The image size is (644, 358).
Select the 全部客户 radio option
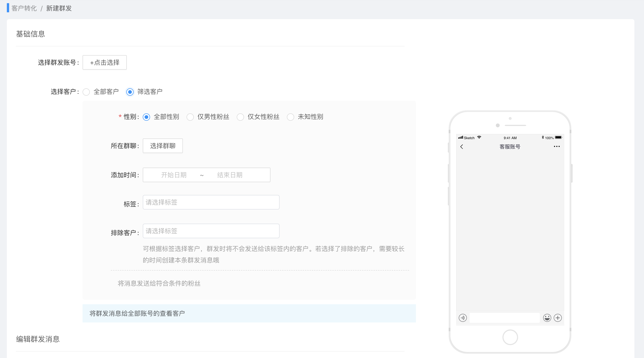pos(86,92)
